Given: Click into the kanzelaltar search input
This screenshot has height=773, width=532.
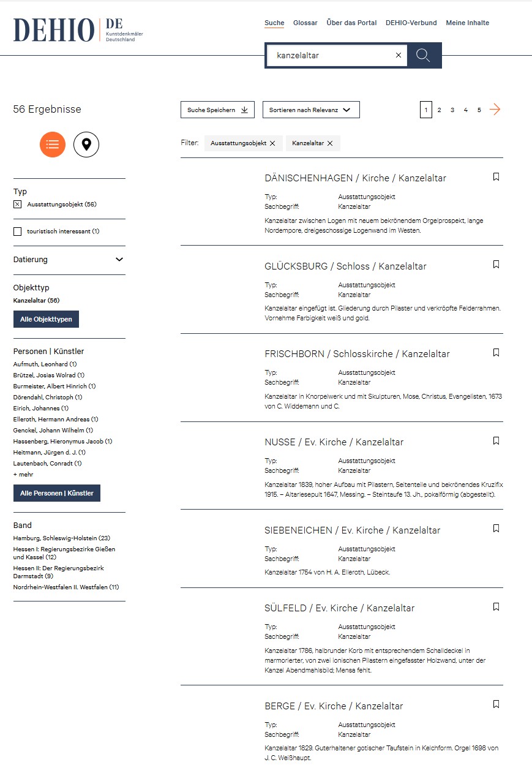Looking at the screenshot, I should (331, 55).
